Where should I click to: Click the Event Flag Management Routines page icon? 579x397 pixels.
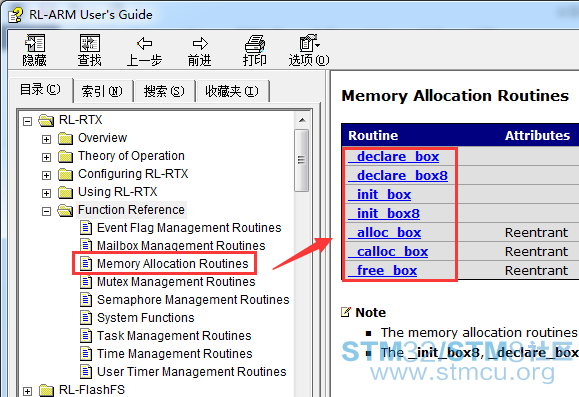pos(86,228)
